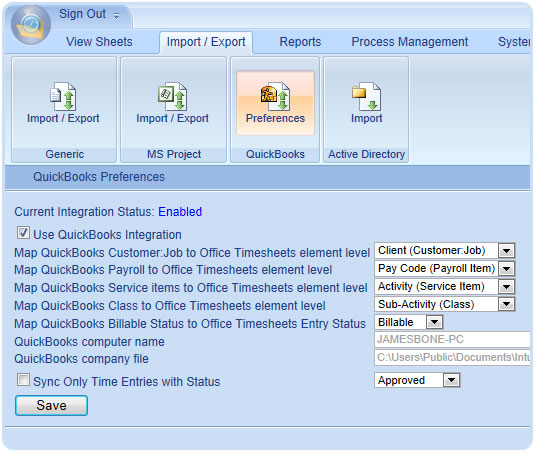Click the Map QuickBooks Billable Status label
This screenshot has width=536, height=453.
pyautogui.click(x=190, y=323)
